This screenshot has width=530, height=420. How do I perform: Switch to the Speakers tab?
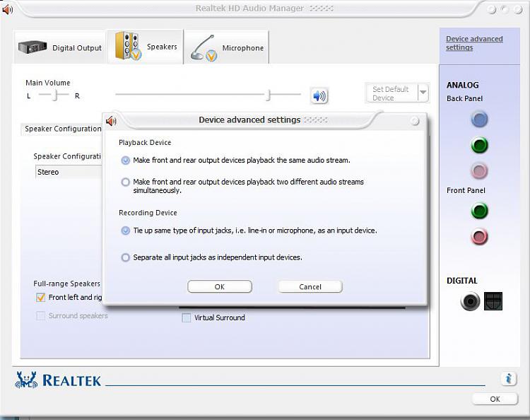pos(146,47)
